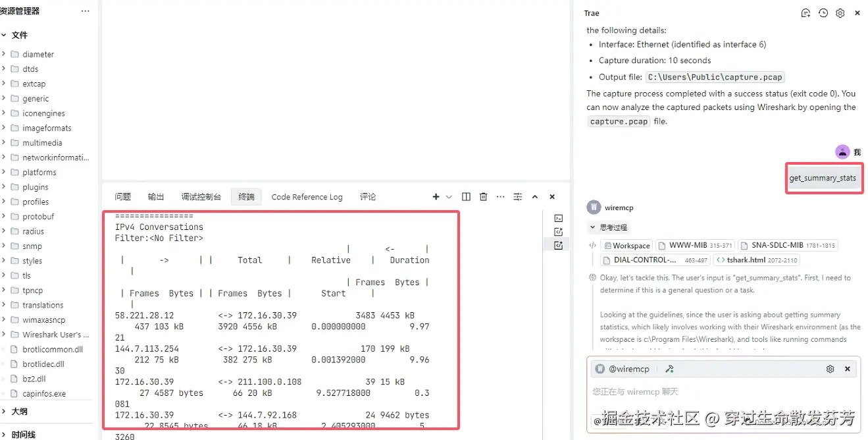Open the Code Reference Log tab

point(307,196)
